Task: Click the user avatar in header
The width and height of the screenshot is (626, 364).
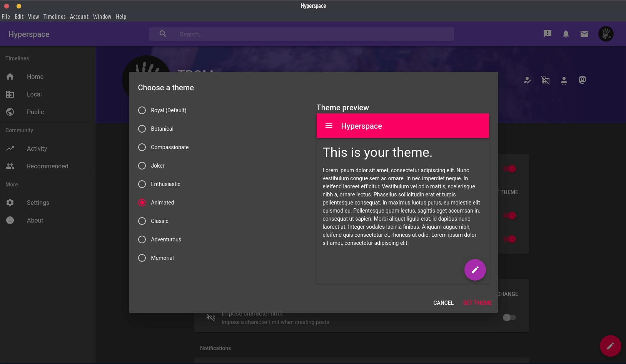Action: pos(606,34)
